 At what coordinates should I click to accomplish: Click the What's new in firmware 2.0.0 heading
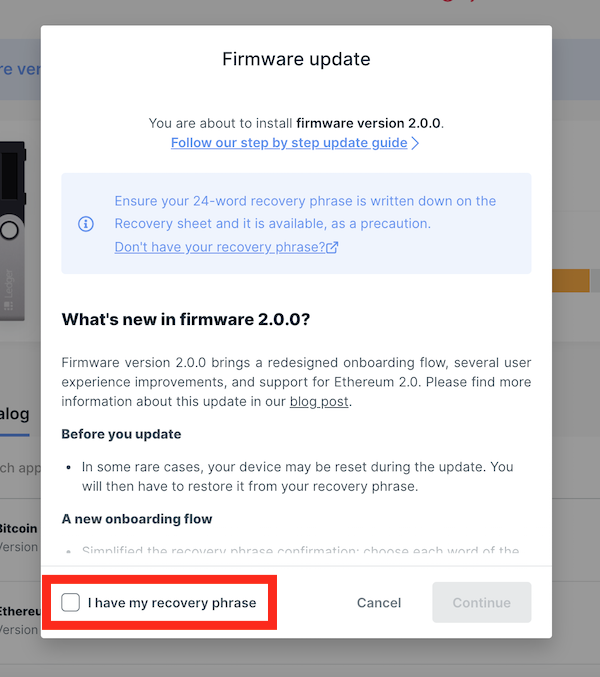tap(186, 320)
